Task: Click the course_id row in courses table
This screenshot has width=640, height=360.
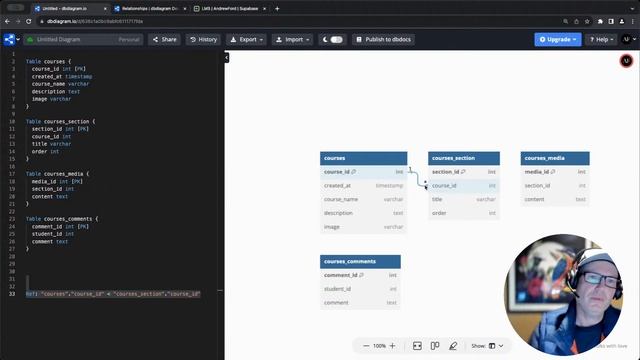Action: (x=363, y=172)
